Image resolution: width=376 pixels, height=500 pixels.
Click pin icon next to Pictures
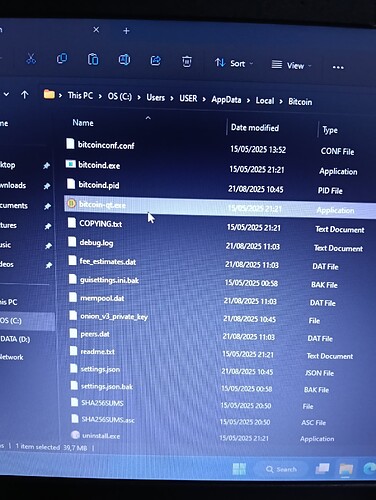48,226
